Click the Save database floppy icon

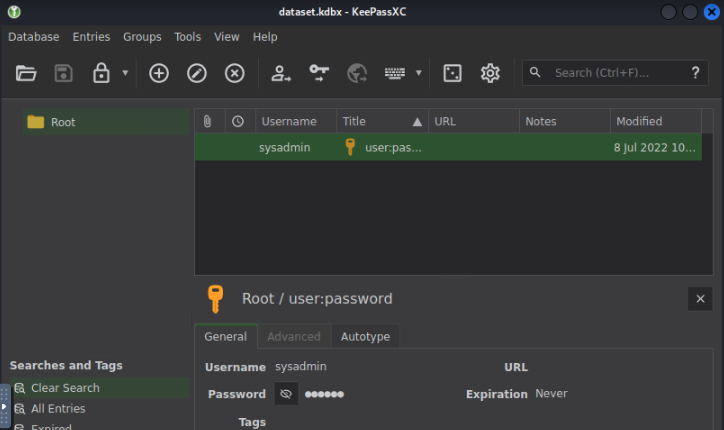tap(64, 73)
